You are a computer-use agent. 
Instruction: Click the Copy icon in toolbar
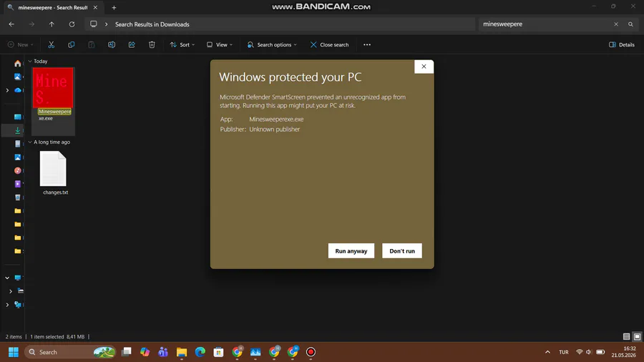[71, 45]
